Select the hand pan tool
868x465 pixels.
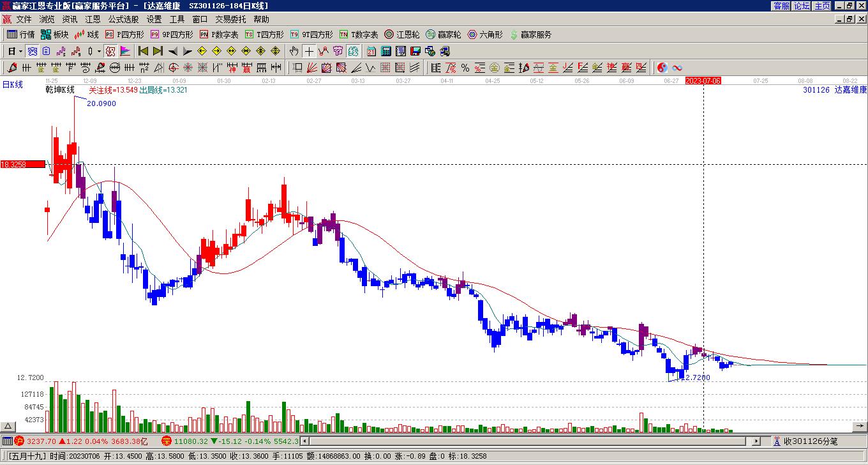click(x=294, y=51)
